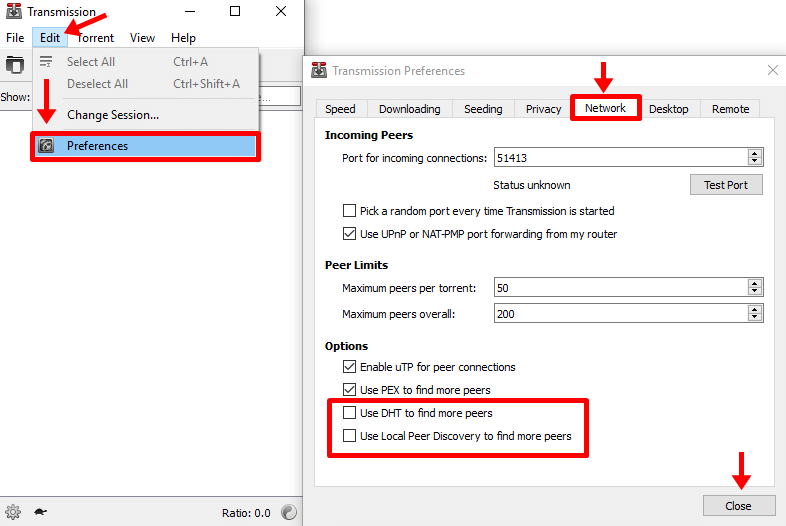Open the Torrent menu
This screenshot has height=526, width=786.
pos(95,38)
